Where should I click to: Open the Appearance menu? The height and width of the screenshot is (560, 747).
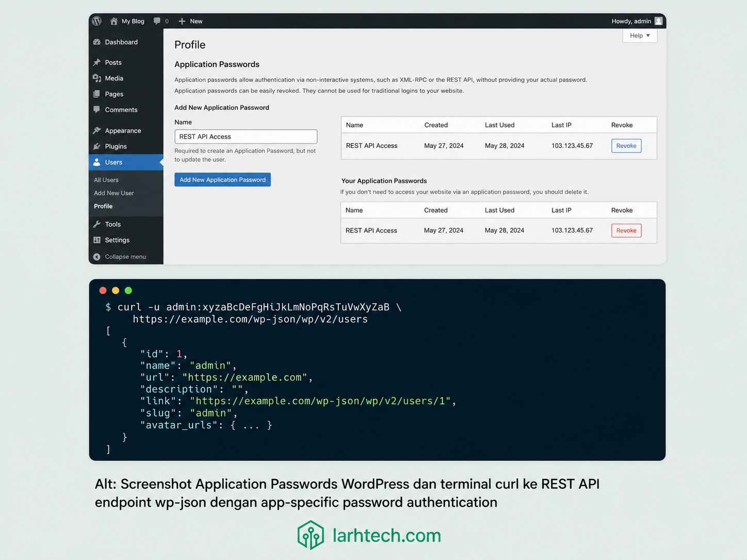click(x=123, y=130)
